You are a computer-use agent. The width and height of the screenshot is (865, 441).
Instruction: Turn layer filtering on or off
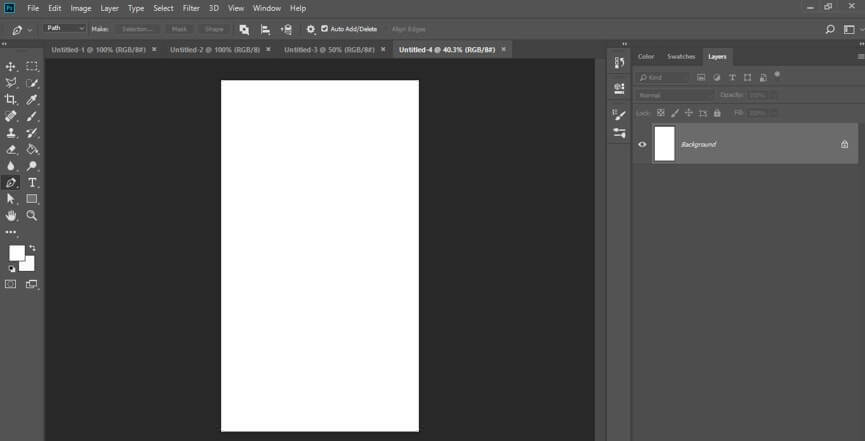coord(777,75)
